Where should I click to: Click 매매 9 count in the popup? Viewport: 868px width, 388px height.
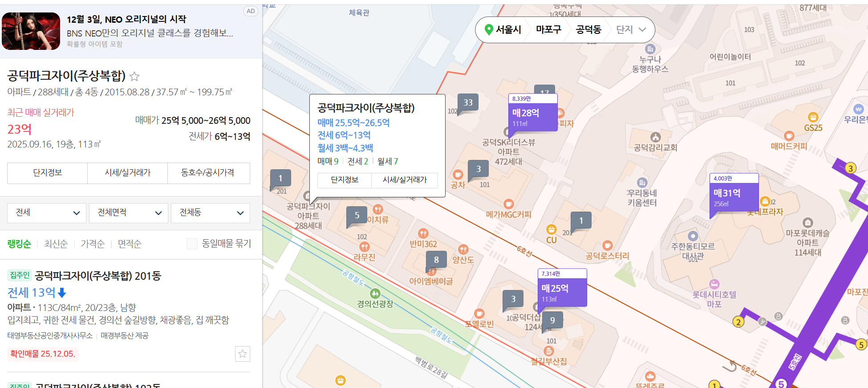[x=328, y=161]
